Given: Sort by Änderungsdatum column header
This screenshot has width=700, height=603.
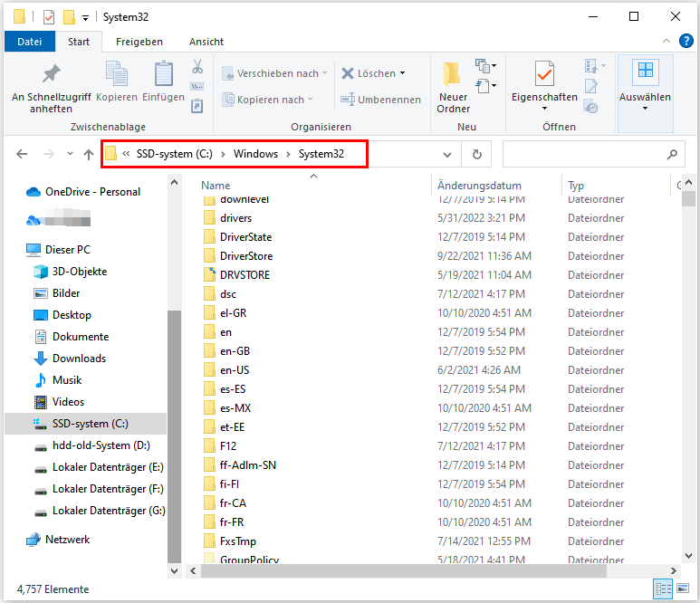Looking at the screenshot, I should tap(479, 186).
